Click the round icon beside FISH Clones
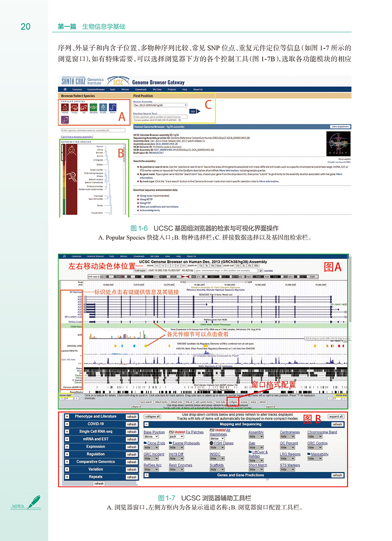The width and height of the screenshot is (392, 541). pyautogui.click(x=211, y=443)
